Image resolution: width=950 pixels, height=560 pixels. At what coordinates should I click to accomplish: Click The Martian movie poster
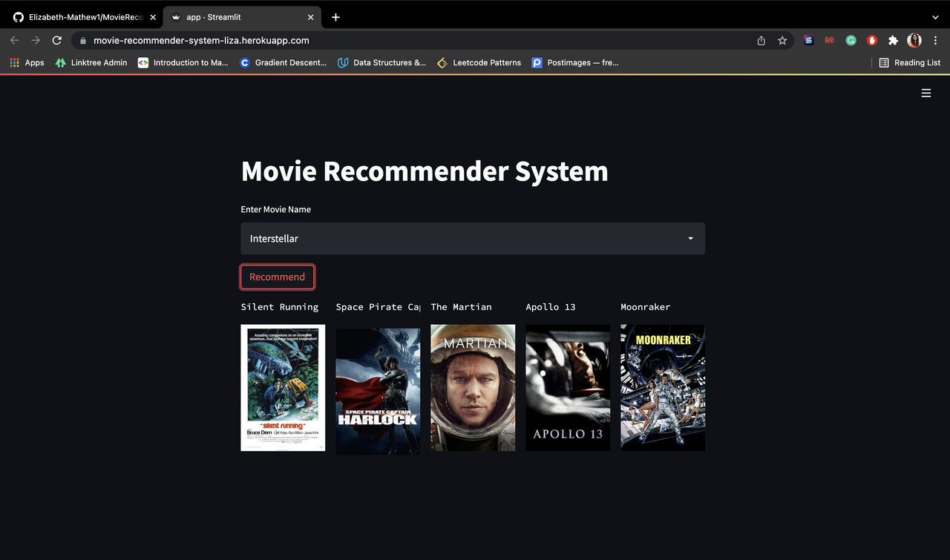[x=473, y=387]
